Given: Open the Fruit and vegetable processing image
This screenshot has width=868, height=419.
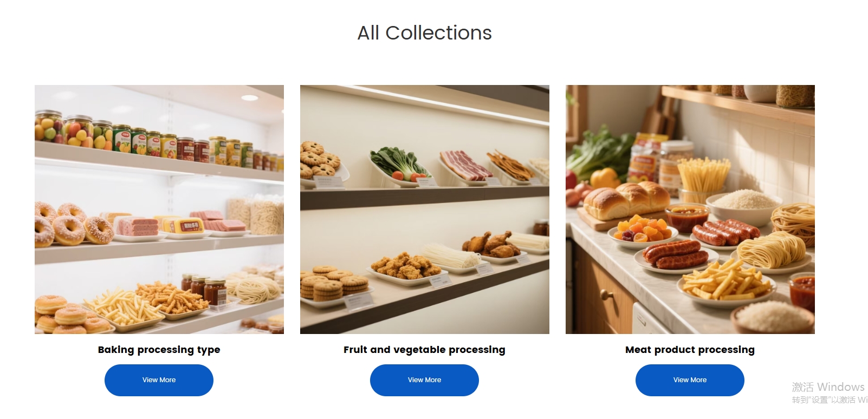Looking at the screenshot, I should coord(425,209).
